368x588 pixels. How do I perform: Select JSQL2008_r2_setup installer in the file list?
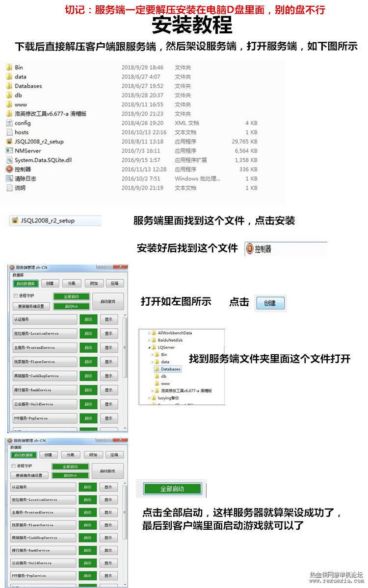(39, 142)
